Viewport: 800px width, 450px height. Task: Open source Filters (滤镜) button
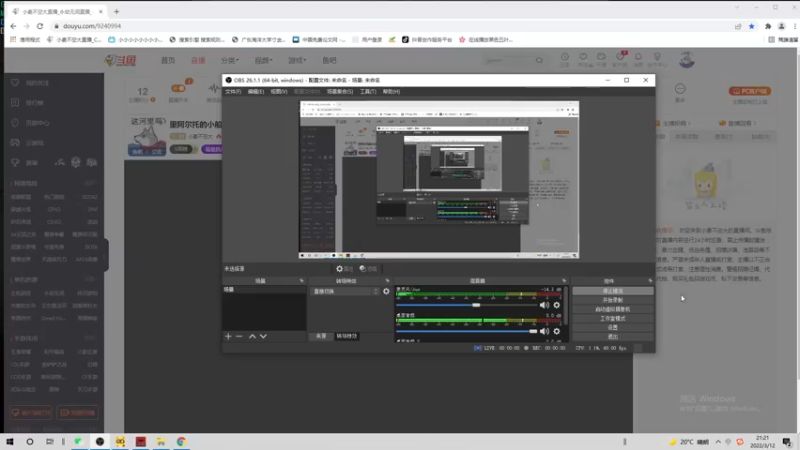(368, 269)
